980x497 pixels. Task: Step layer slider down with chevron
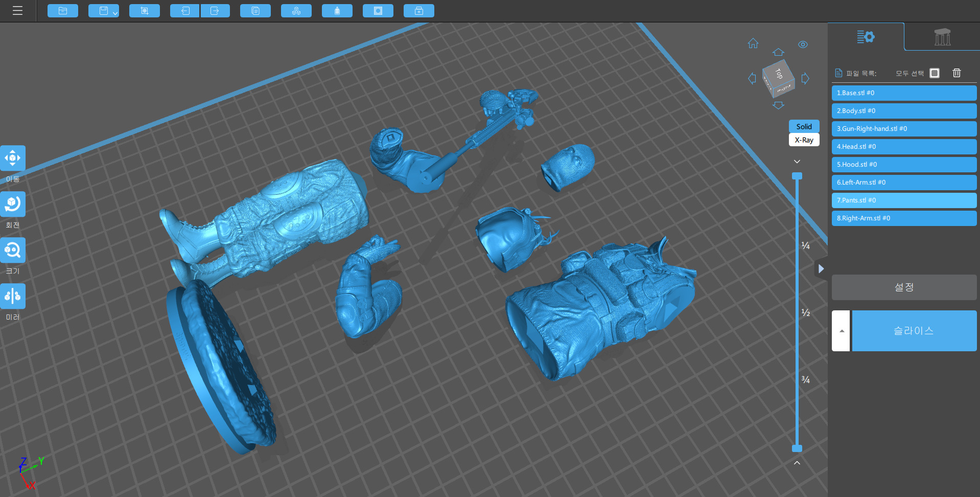[797, 162]
